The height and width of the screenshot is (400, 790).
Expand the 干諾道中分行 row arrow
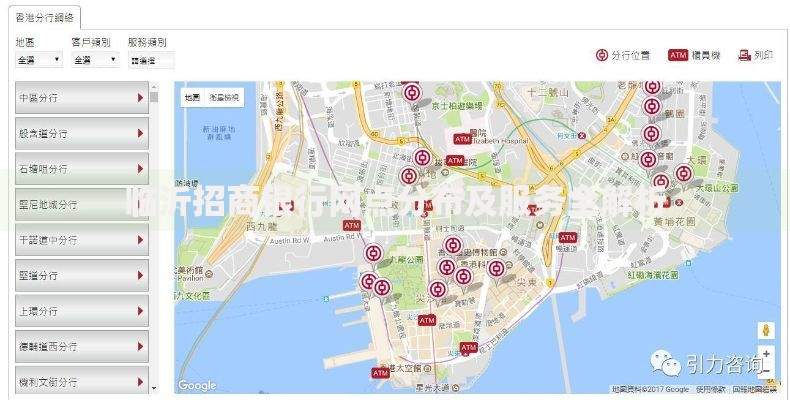[141, 240]
